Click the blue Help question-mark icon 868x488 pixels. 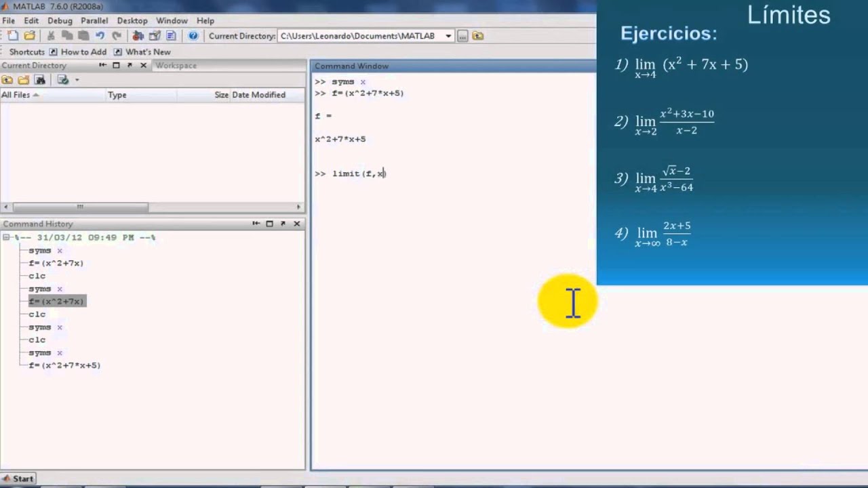(193, 36)
